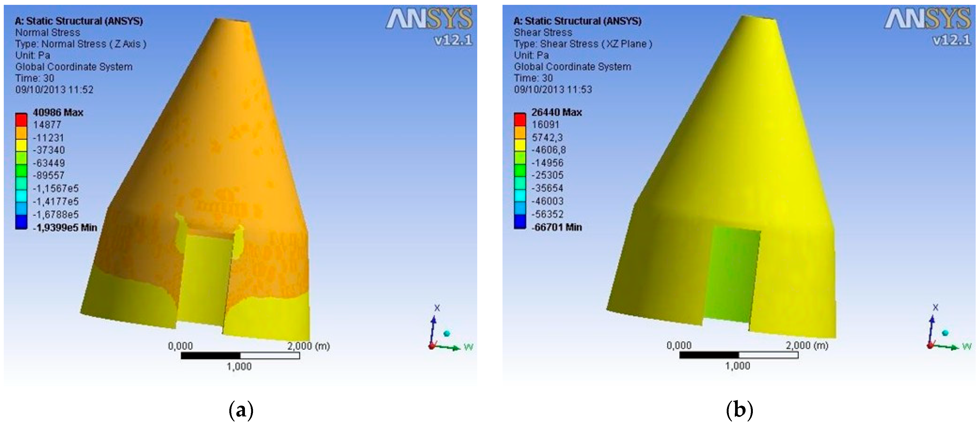The width and height of the screenshot is (980, 425).
Task: Click the red legend swatch near 26440 Max
Action: pyautogui.click(x=520, y=120)
